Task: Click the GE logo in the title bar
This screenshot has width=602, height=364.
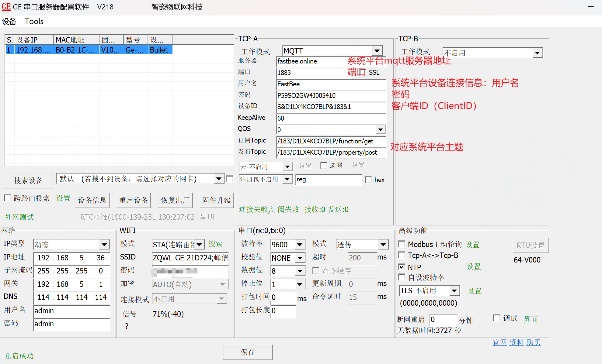Action: (6, 7)
